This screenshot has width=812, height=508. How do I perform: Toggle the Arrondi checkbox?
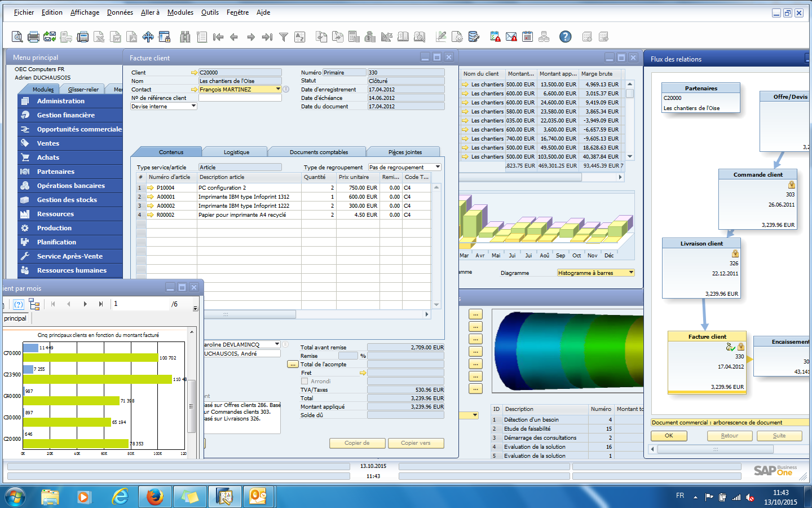click(x=304, y=382)
